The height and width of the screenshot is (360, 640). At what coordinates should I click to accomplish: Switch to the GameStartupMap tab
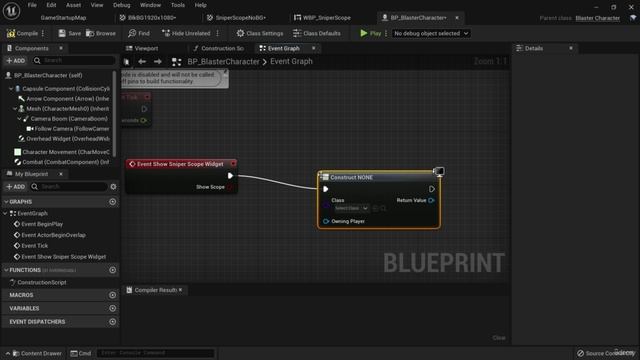63,18
